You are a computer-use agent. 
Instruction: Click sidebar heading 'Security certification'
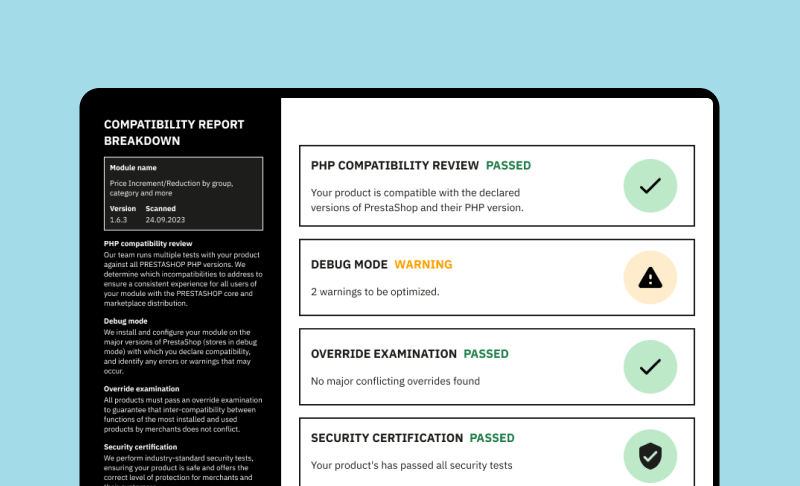point(140,447)
